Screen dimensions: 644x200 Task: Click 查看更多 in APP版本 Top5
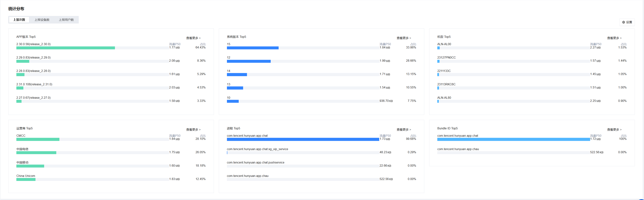coord(193,38)
